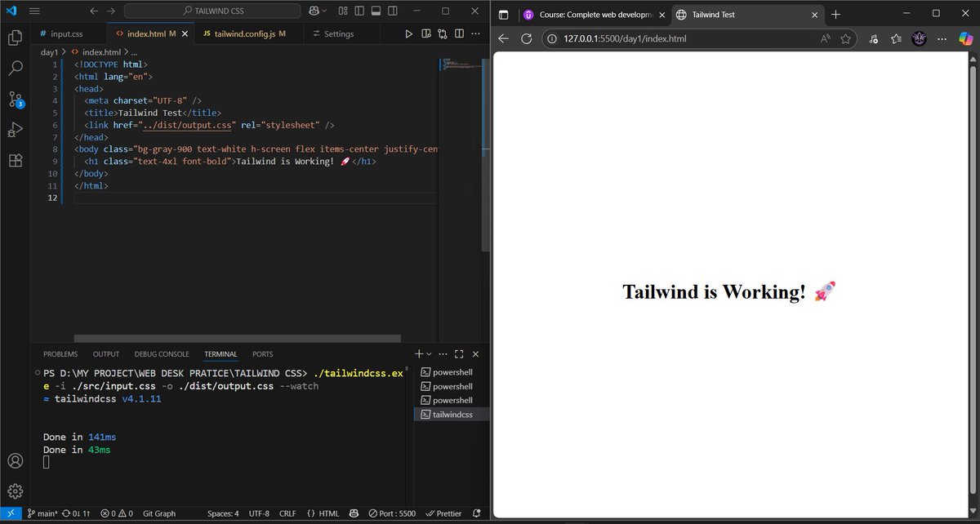Create a new terminal with plus button
980x524 pixels.
pyautogui.click(x=419, y=354)
